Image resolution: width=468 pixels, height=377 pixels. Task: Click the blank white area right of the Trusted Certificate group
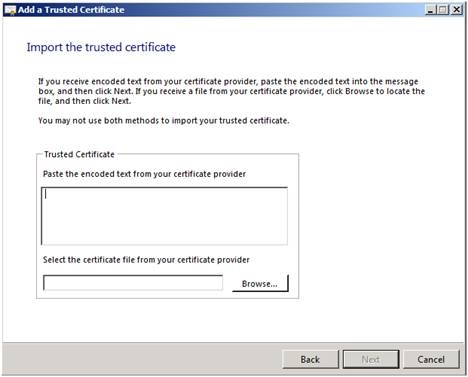tap(380, 227)
